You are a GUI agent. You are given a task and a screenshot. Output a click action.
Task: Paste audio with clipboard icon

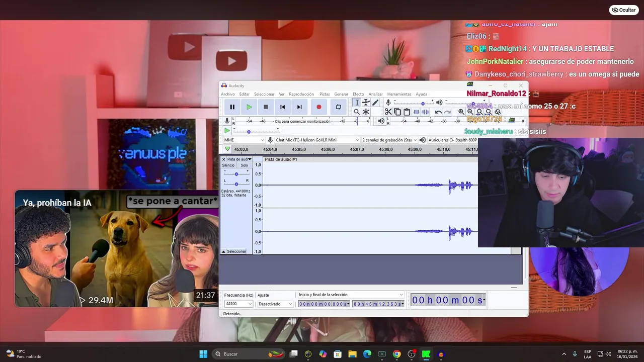pyautogui.click(x=407, y=112)
